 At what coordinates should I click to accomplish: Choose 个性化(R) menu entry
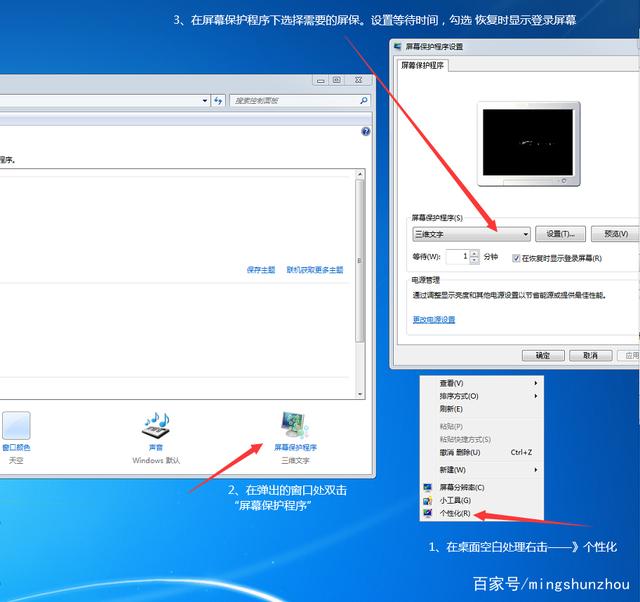coord(482,513)
